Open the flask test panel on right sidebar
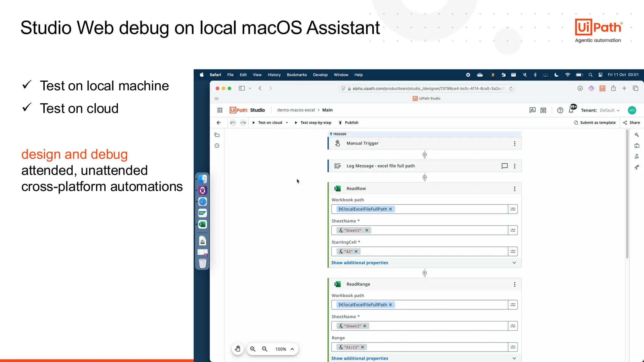The image size is (644, 362). pos(637,156)
